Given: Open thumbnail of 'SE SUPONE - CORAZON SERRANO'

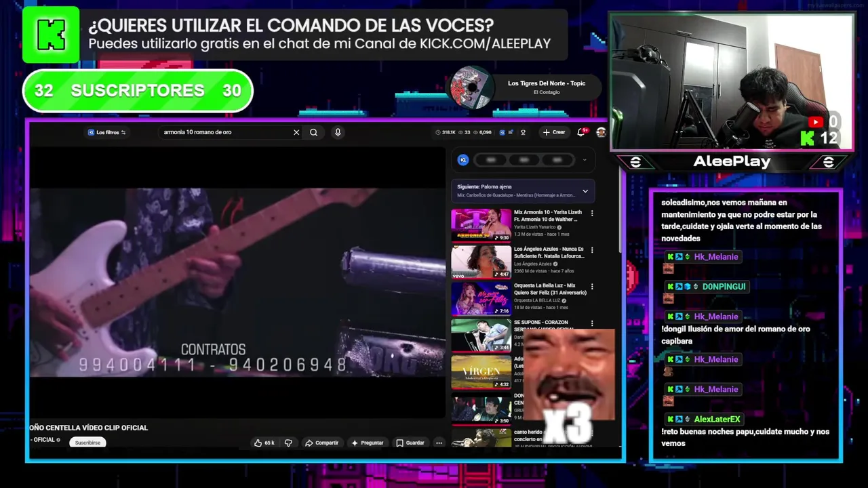Looking at the screenshot, I should point(481,335).
